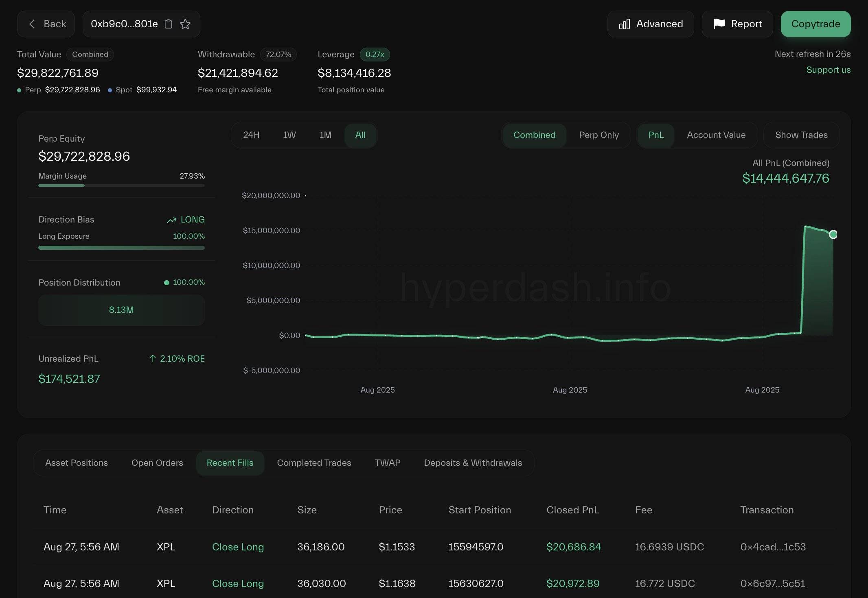Open transaction 0x4cad...1c53
The image size is (868, 598).
click(x=773, y=547)
